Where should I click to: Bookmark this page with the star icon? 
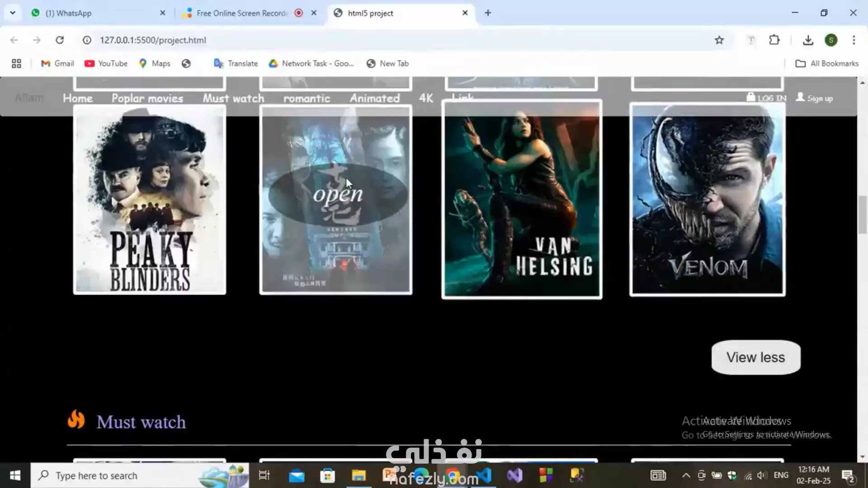click(x=719, y=40)
